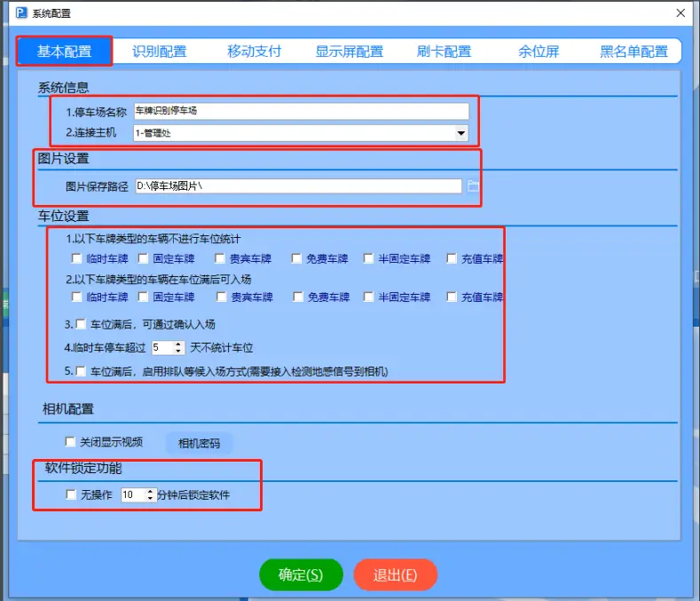Check 充值车牌 under 不进行车位统计
Screen dimensions: 700x601
pyautogui.click(x=452, y=258)
